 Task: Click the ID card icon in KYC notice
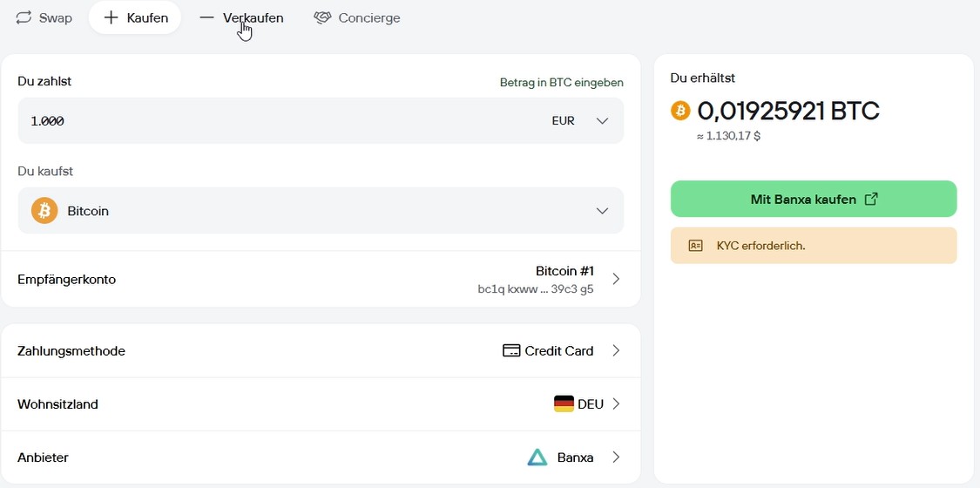696,246
